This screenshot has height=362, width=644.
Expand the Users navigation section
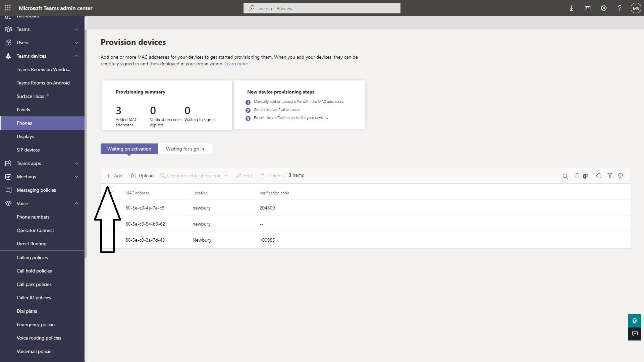(x=76, y=43)
